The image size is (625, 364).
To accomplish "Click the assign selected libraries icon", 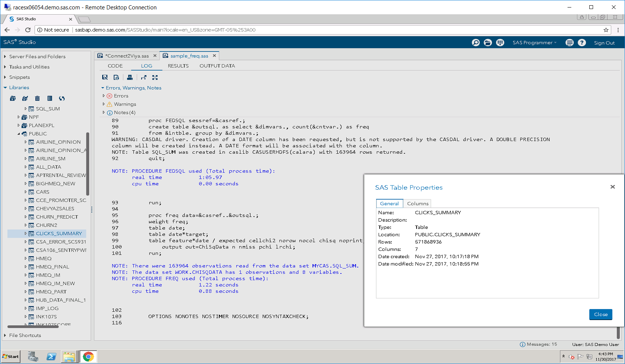I will click(x=25, y=98).
